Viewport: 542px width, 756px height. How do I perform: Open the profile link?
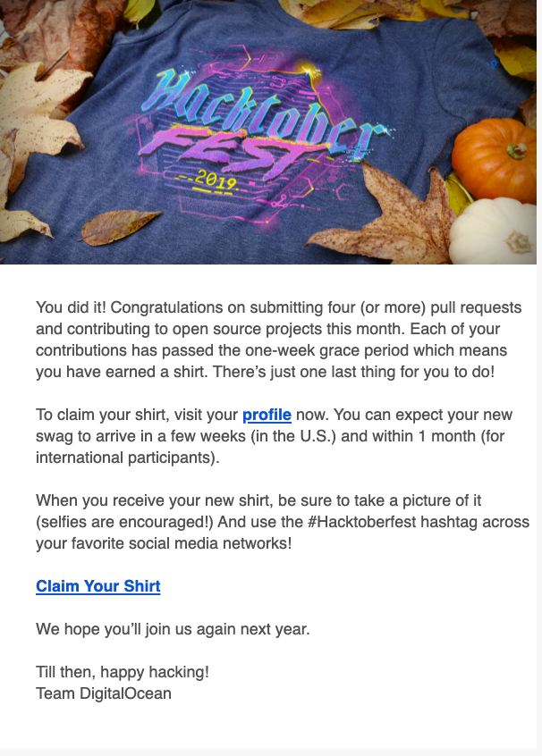[x=267, y=415]
